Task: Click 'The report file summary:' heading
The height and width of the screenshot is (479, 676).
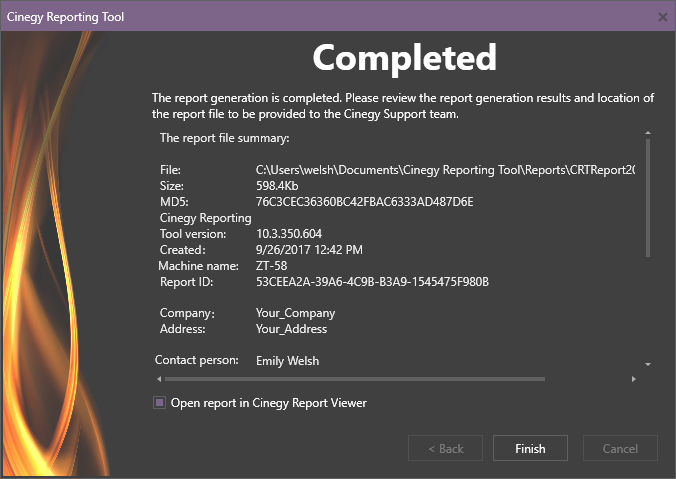Action: tap(225, 138)
